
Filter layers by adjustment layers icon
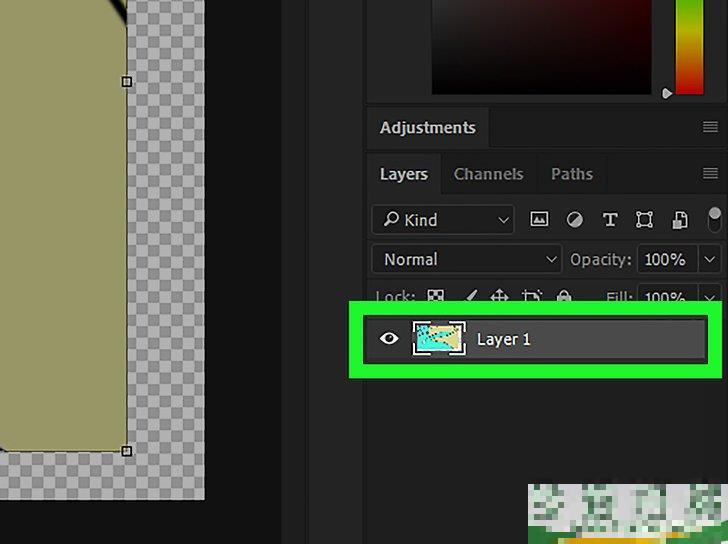point(575,220)
